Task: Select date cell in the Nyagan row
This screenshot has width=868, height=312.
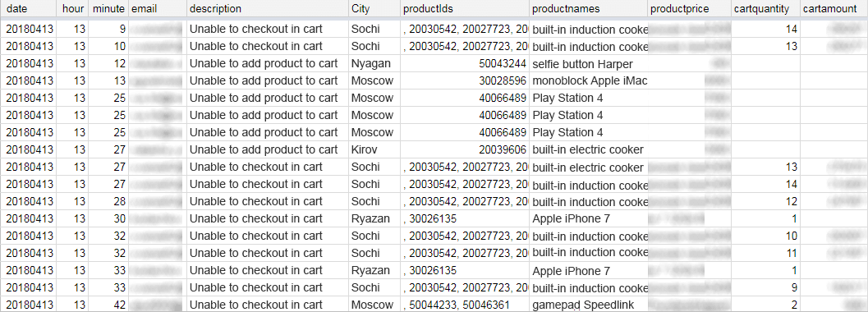Action: point(28,63)
